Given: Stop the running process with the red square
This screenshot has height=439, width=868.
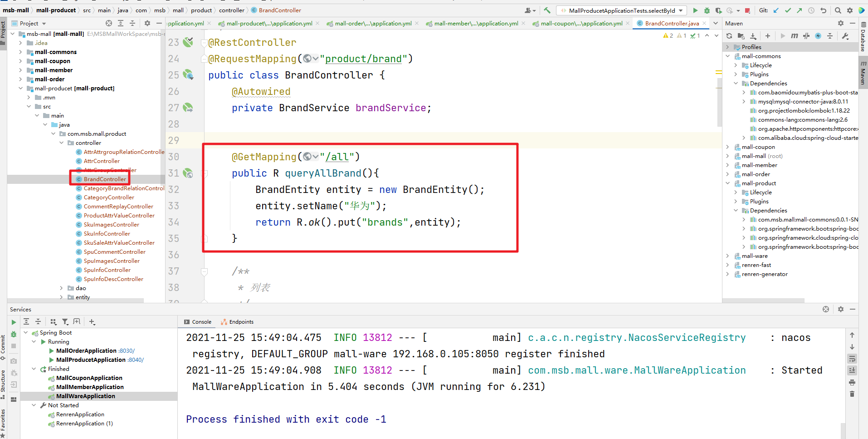Looking at the screenshot, I should pos(747,10).
